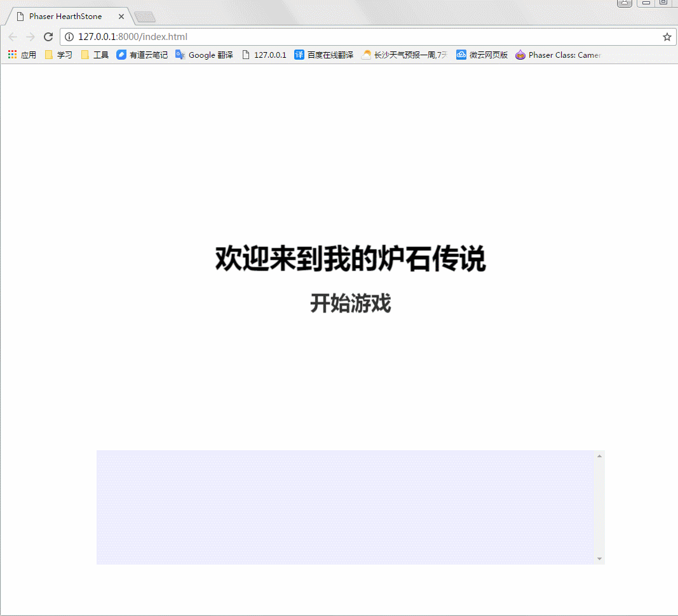This screenshot has width=678, height=616.
Task: Click the 欢迎来到我的炉石传说 heading
Action: (351, 258)
